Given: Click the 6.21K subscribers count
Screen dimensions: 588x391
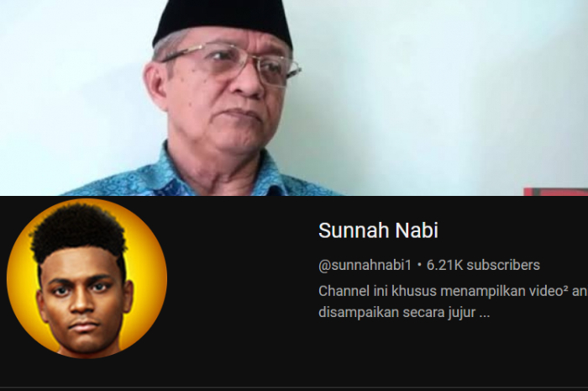Looking at the screenshot, I should [483, 265].
